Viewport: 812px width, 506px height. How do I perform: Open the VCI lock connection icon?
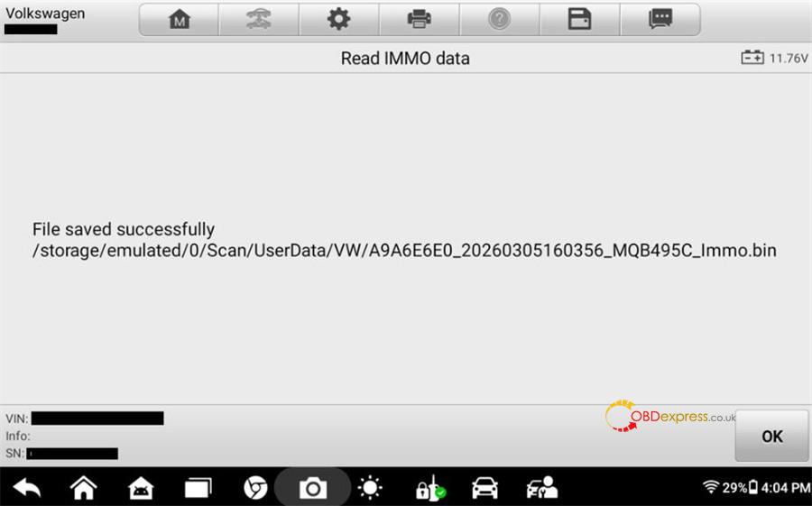[x=430, y=488]
